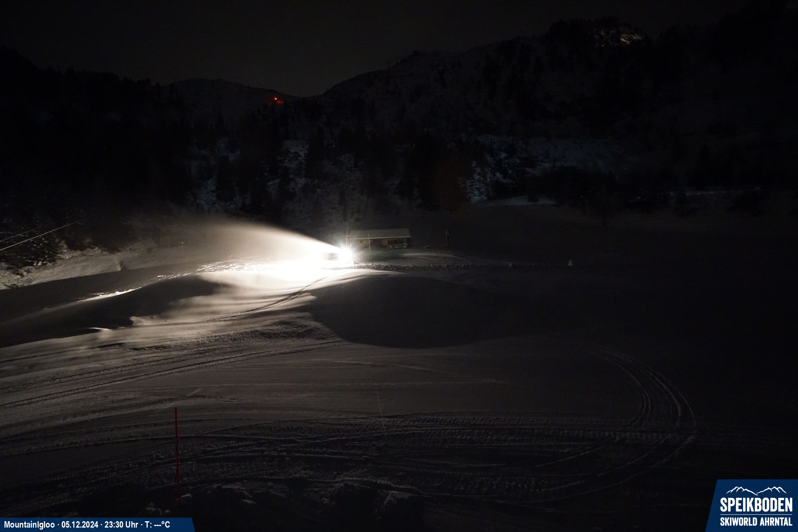Click the Skiworld Ahrntal text in logo
Screen dimensions: 798x532
coord(756,522)
